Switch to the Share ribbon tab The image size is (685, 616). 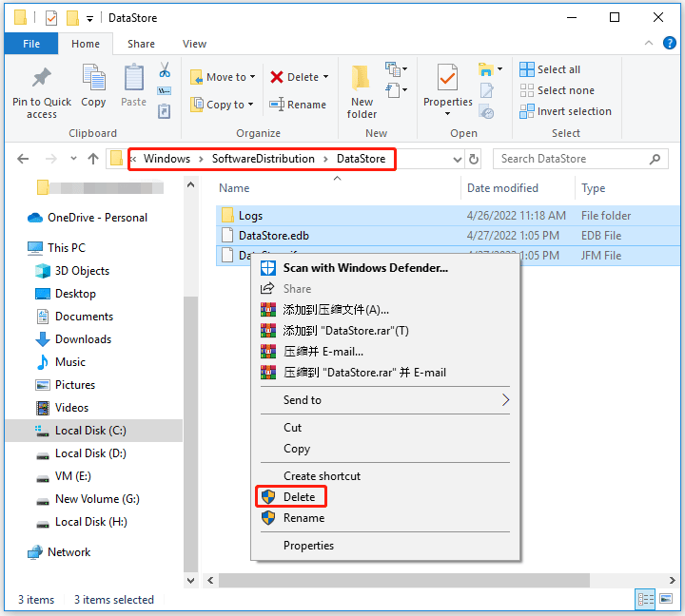click(x=141, y=44)
